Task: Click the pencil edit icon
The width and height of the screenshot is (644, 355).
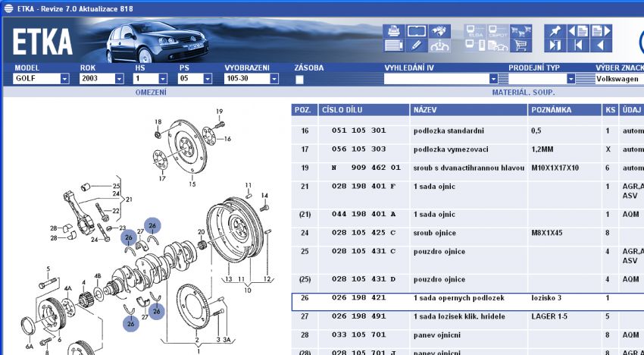Action: coord(415,46)
